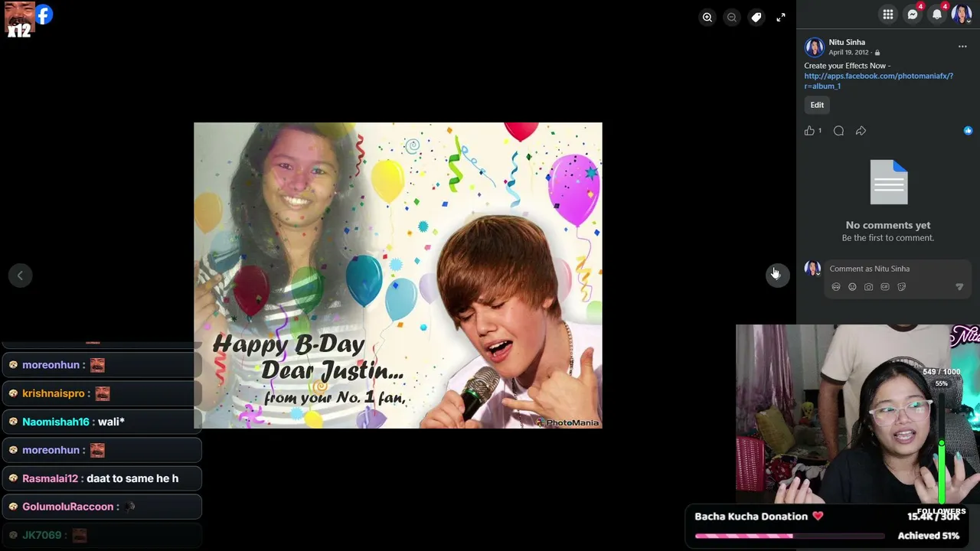The height and width of the screenshot is (551, 980).
Task: Like the photo with the thumbs-up
Action: [x=809, y=131]
